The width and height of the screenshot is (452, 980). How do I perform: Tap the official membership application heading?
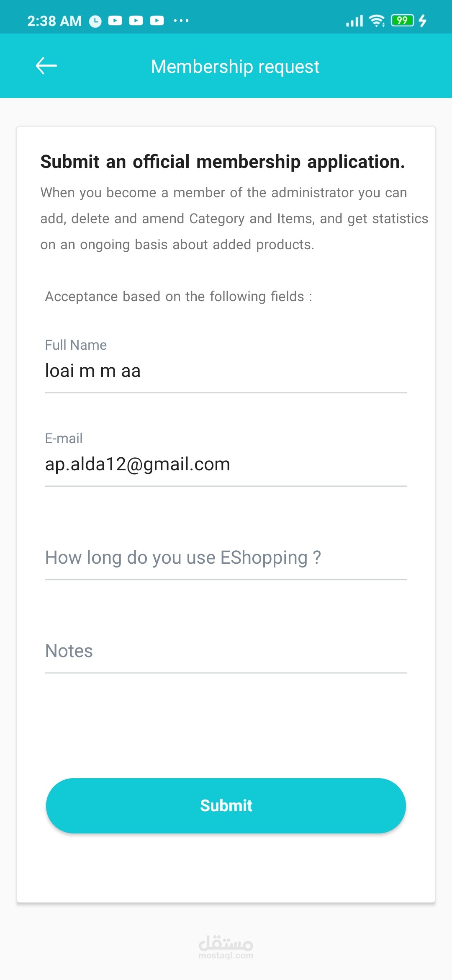[223, 162]
